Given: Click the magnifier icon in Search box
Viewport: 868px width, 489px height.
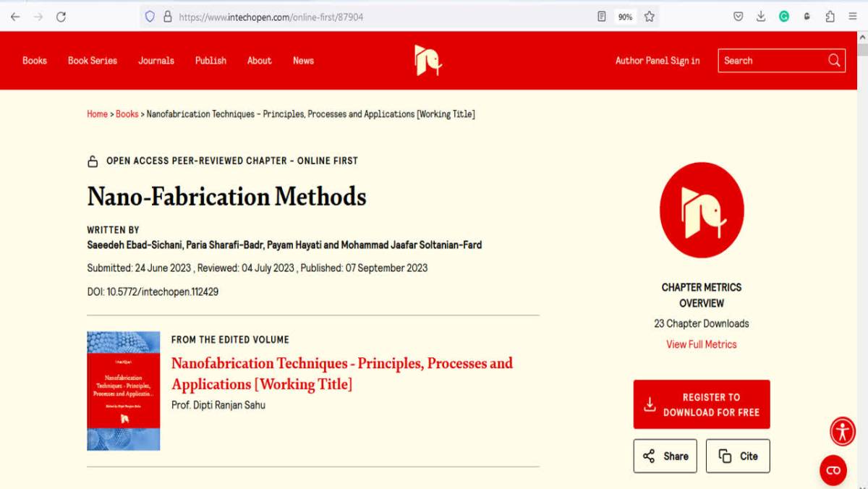Looking at the screenshot, I should 834,60.
